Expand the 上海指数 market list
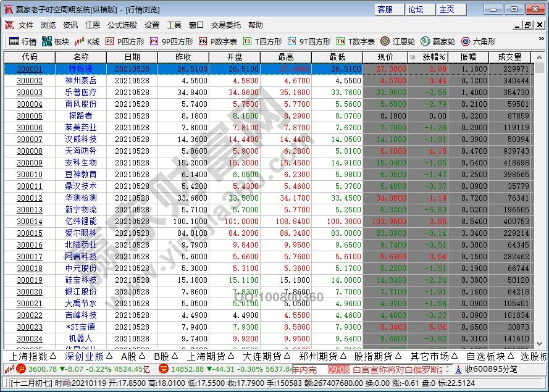549x392 pixels. pos(33,356)
